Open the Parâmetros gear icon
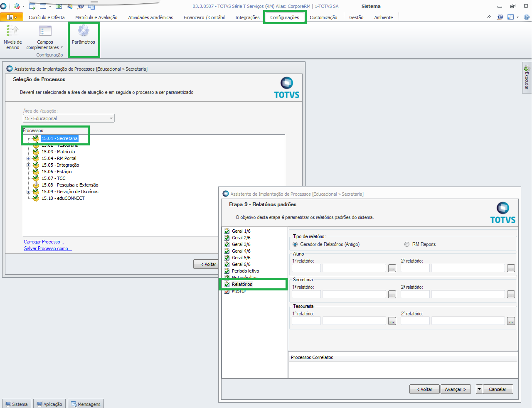Screen dimensions: 532x408 84,31
